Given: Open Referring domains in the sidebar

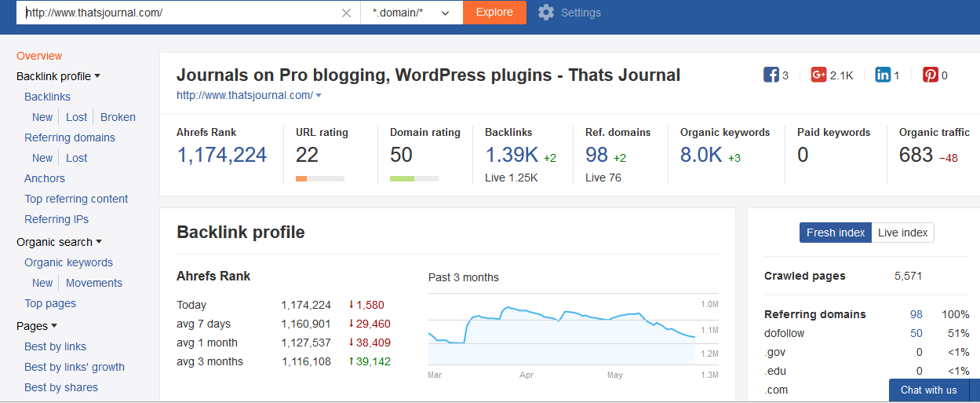Looking at the screenshot, I should [x=70, y=137].
